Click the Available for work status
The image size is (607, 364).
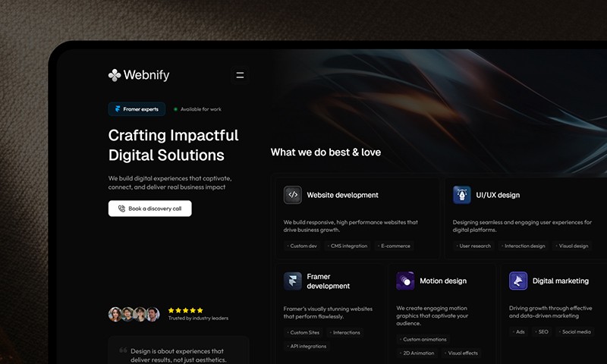coord(197,109)
